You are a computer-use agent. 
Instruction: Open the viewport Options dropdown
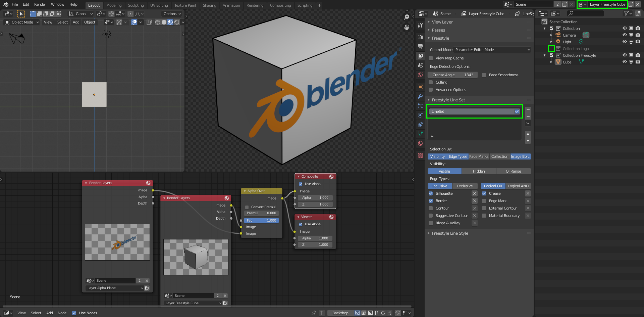(172, 14)
